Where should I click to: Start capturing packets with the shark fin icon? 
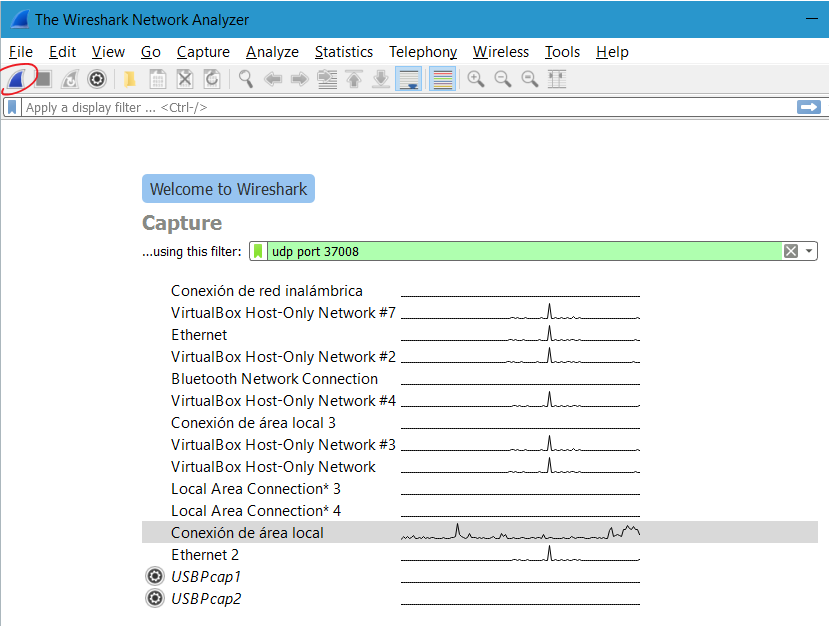17,79
